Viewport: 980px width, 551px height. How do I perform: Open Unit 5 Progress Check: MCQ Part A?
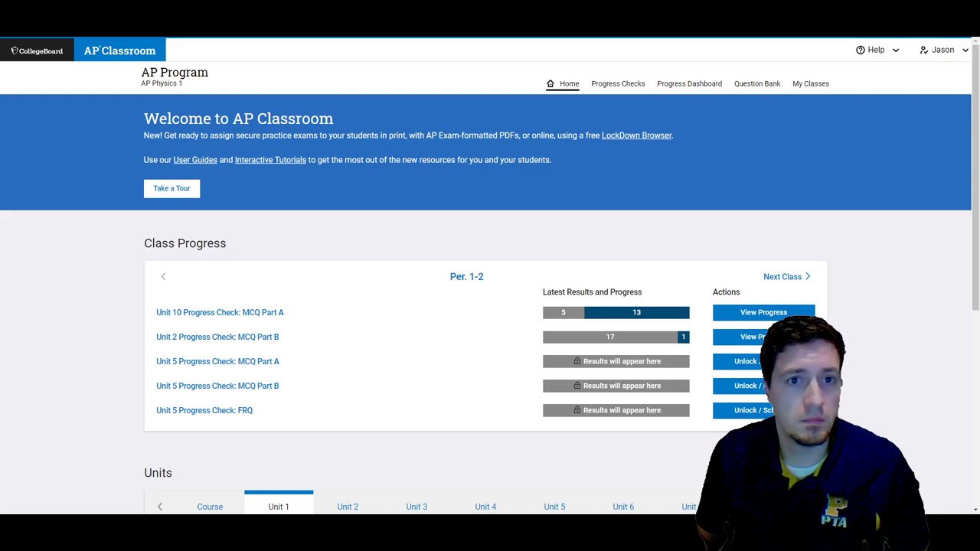point(217,361)
